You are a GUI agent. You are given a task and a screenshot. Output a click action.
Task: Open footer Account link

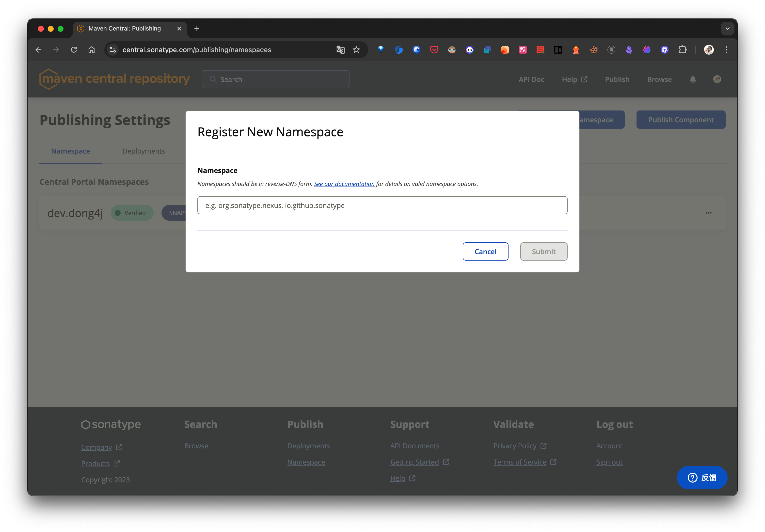click(609, 446)
